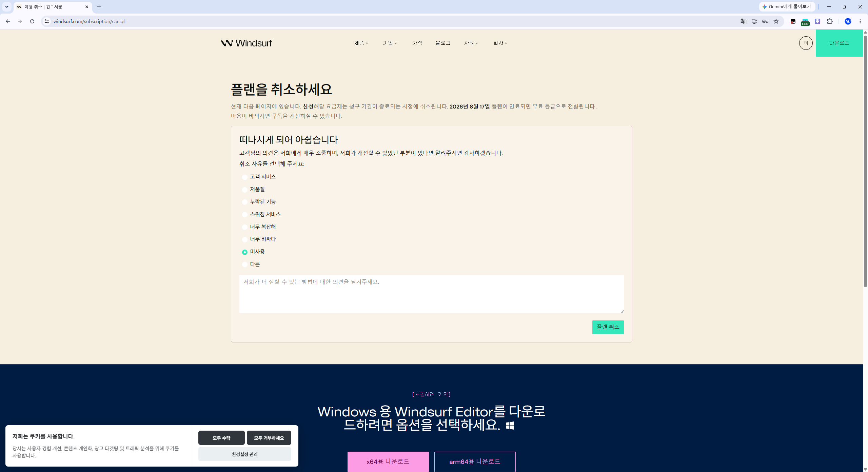Click the Google Translate icon in address bar
Image resolution: width=868 pixels, height=472 pixels.
[744, 21]
